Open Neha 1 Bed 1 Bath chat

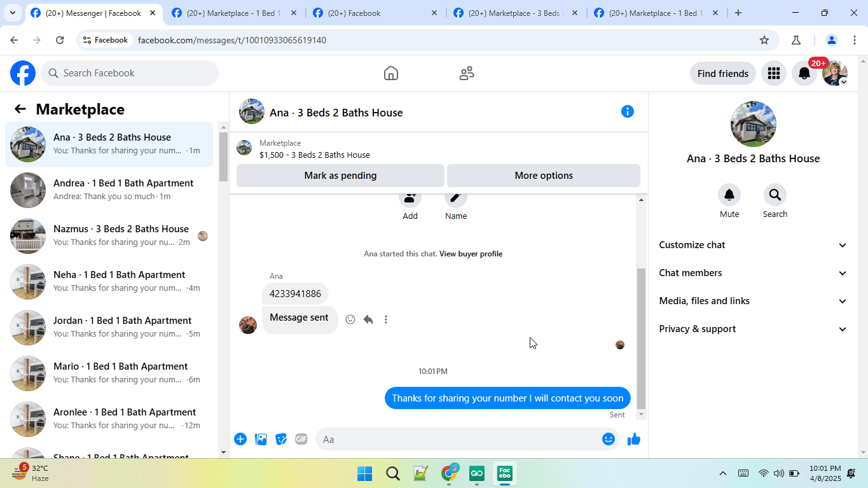pos(109,282)
